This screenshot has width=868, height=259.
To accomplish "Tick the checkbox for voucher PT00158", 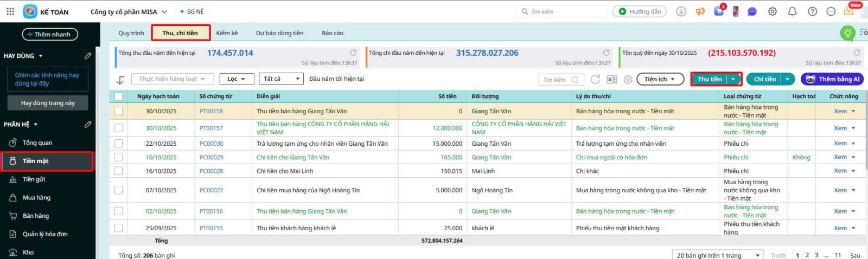I will click(118, 111).
